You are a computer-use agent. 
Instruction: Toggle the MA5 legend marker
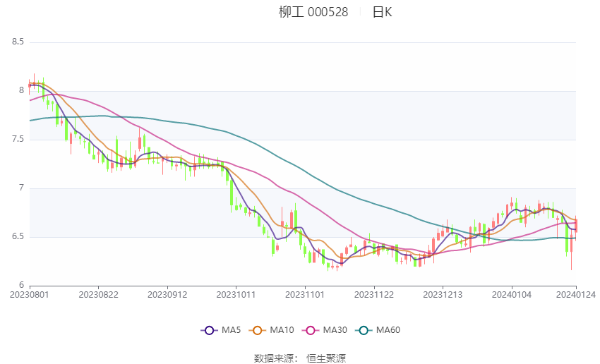click(209, 330)
